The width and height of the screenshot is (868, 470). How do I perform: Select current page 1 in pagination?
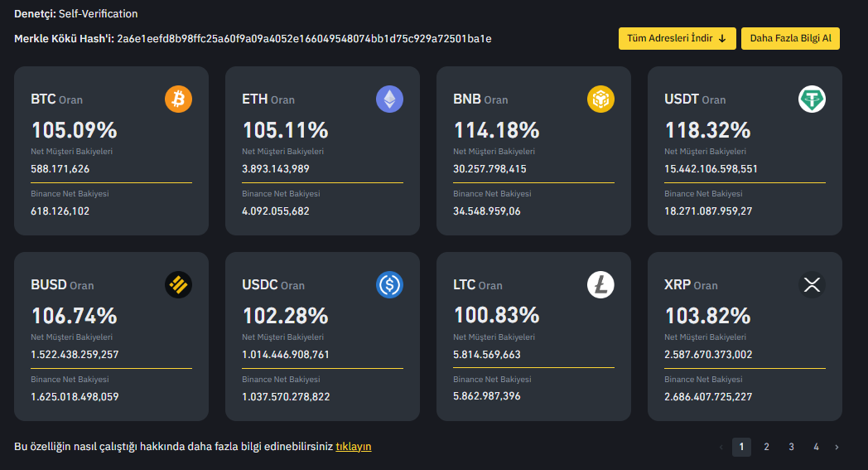[741, 447]
